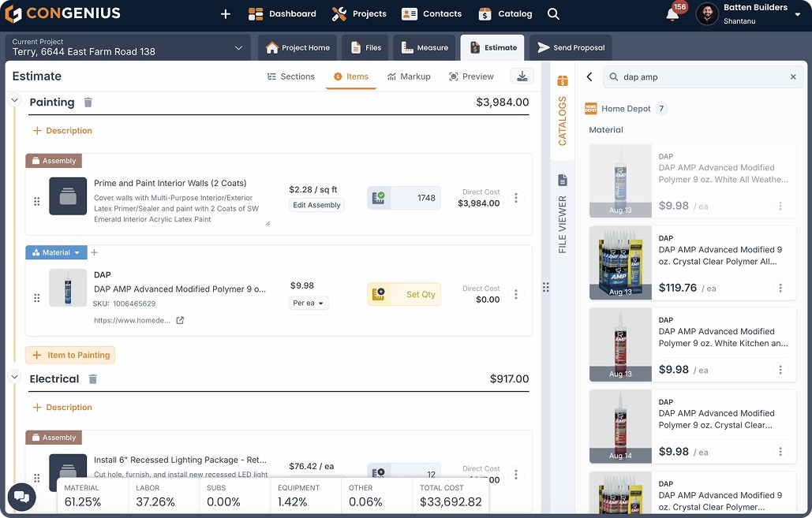This screenshot has width=812, height=518.
Task: Open the search magnifier in top navigation
Action: (x=553, y=14)
